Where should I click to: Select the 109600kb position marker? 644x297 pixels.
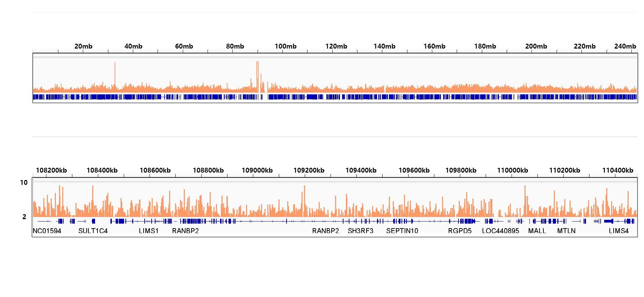click(x=414, y=170)
